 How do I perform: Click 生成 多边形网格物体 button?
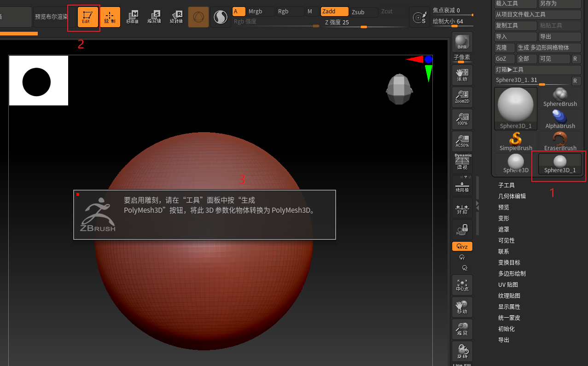[548, 47]
